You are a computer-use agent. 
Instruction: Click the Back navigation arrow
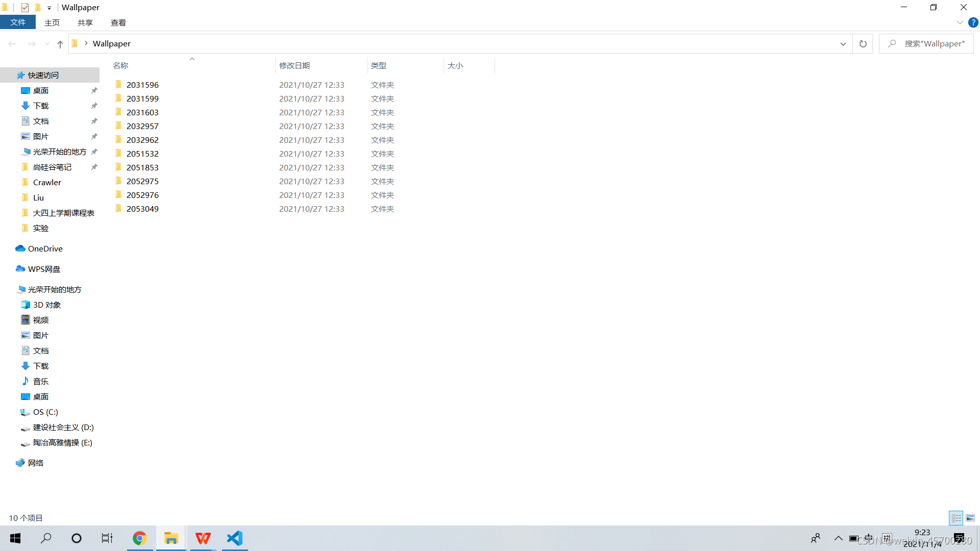tap(12, 44)
